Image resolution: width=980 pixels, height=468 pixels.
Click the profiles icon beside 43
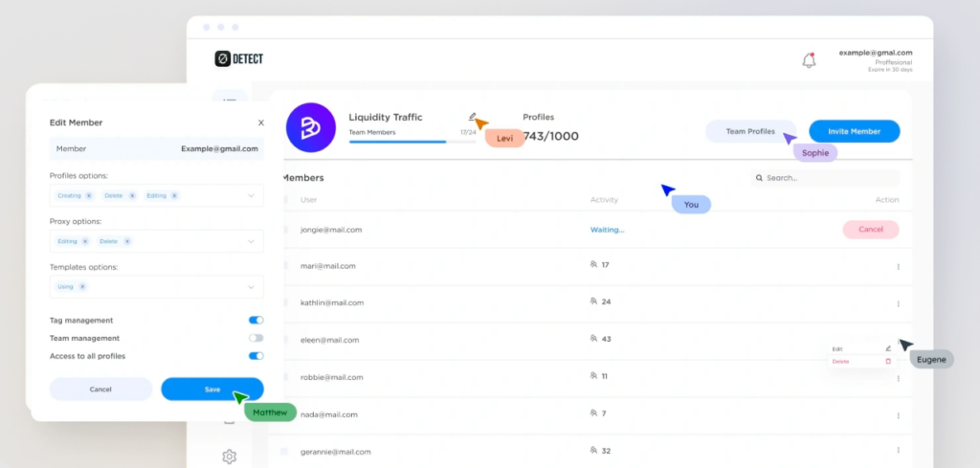(x=593, y=338)
